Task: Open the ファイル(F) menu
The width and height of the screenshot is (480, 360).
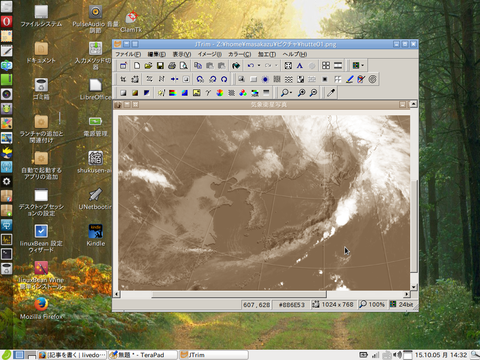Action: [x=128, y=54]
